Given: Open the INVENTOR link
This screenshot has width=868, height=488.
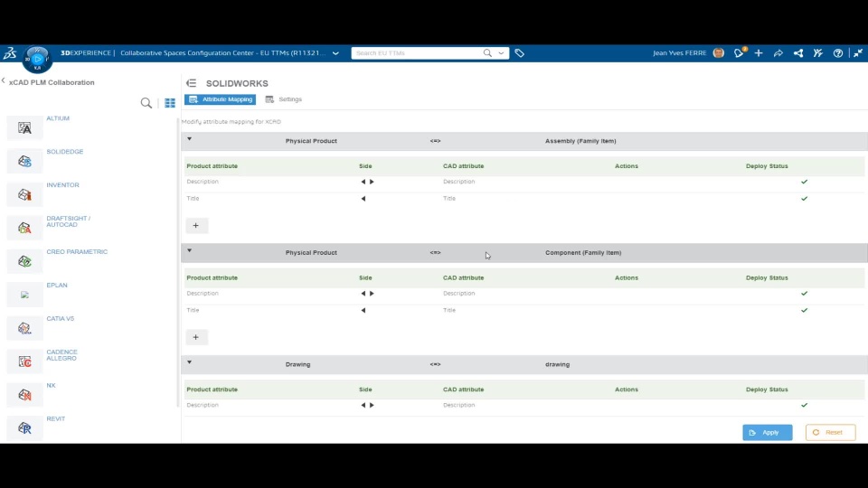Looking at the screenshot, I should click(x=63, y=185).
